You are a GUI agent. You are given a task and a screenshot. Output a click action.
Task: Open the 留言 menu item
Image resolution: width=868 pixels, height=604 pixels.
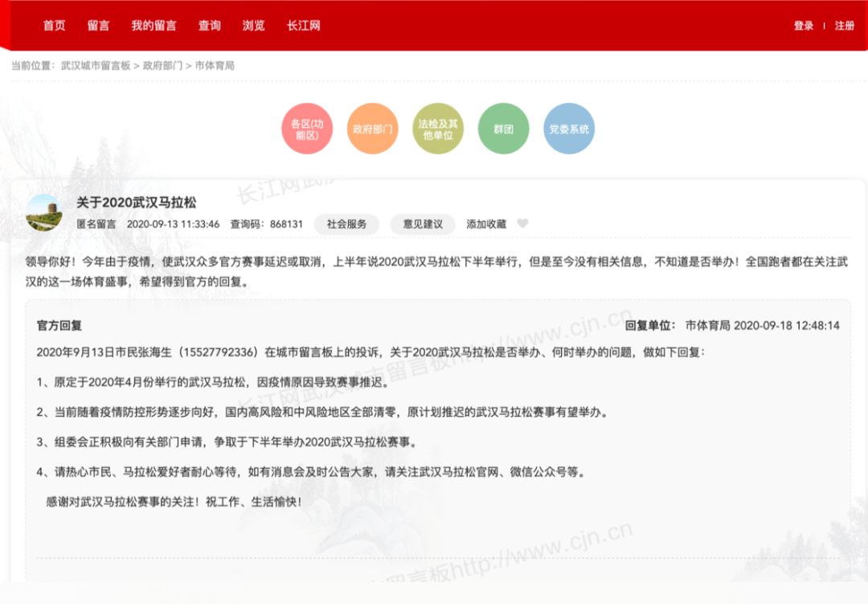pos(98,25)
